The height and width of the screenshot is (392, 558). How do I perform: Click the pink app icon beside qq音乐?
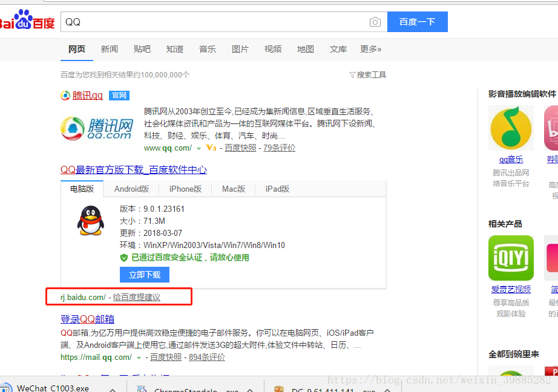(551, 128)
